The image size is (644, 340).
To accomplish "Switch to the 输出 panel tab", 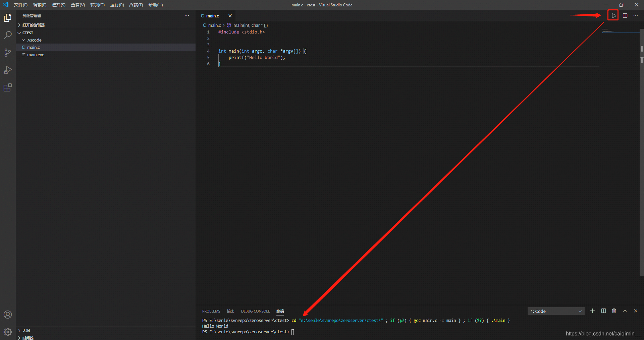I will click(231, 311).
